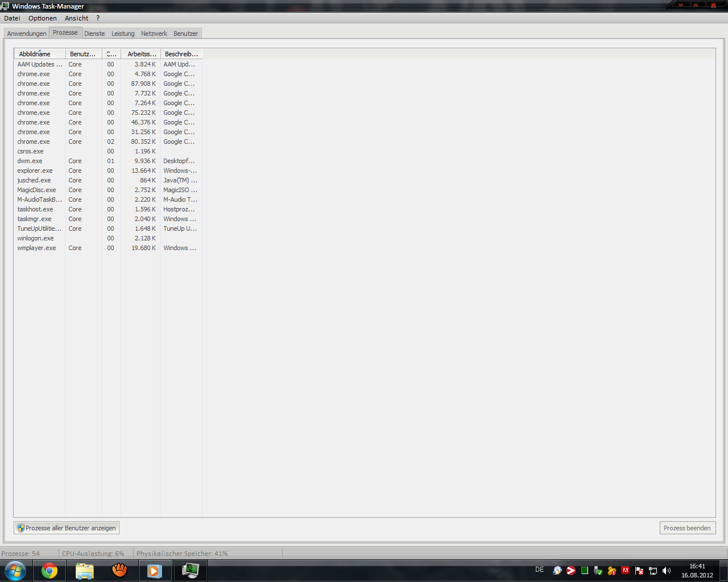Select the winlogon.exe process
Viewport: 728px width, 582px height.
tap(108, 238)
